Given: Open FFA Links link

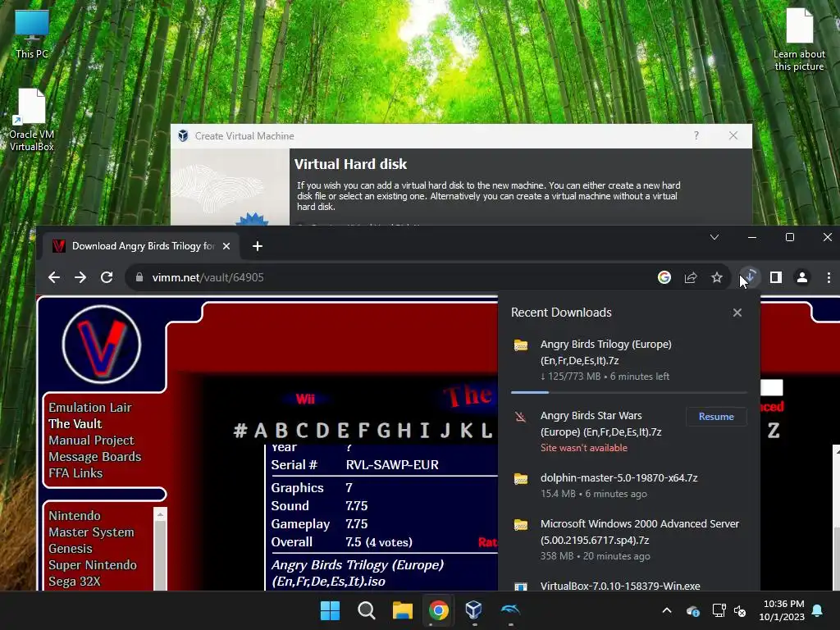Looking at the screenshot, I should click(75, 473).
